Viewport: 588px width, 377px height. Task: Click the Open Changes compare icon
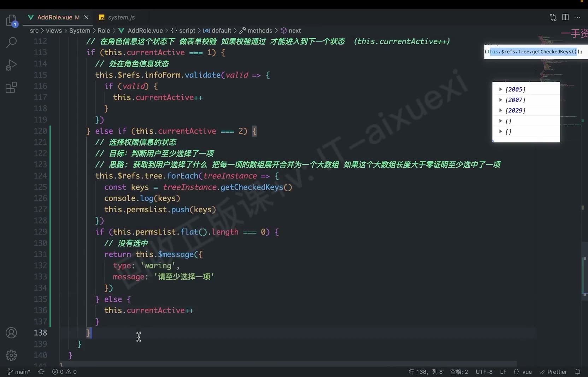(x=553, y=17)
